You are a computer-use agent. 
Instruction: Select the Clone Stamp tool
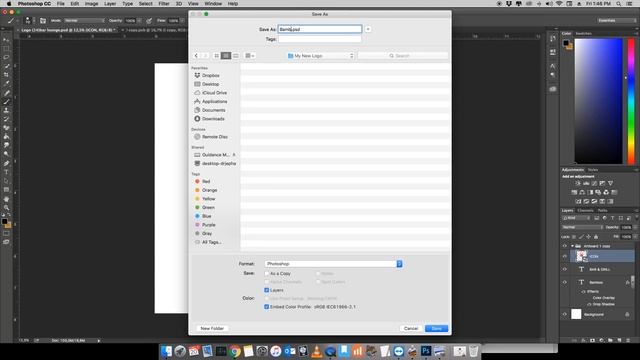tap(6, 110)
